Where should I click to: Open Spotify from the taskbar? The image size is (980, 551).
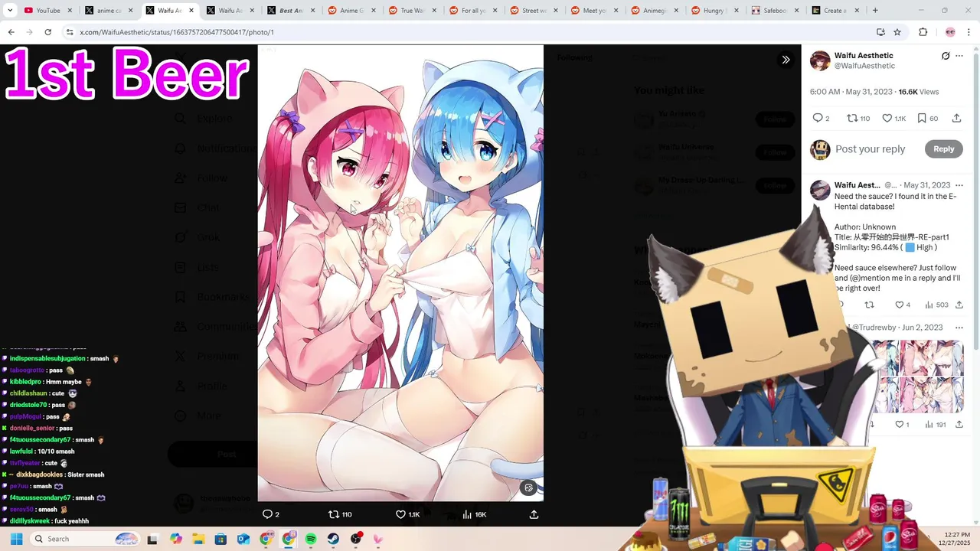[311, 539]
